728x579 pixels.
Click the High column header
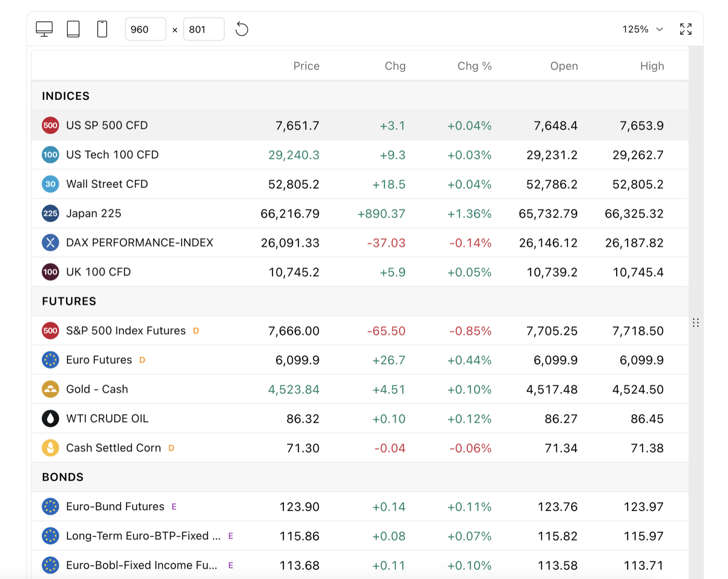[x=652, y=66]
